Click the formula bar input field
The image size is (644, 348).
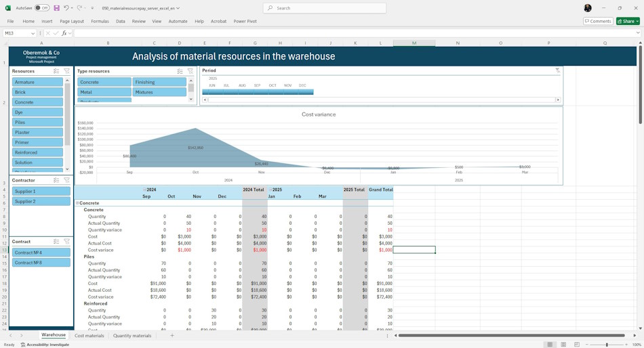click(354, 33)
